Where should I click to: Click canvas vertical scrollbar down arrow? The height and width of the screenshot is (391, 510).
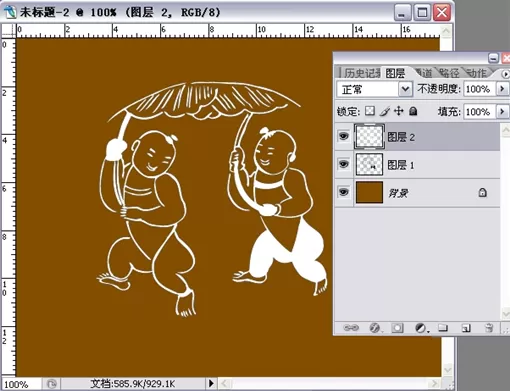pos(447,369)
